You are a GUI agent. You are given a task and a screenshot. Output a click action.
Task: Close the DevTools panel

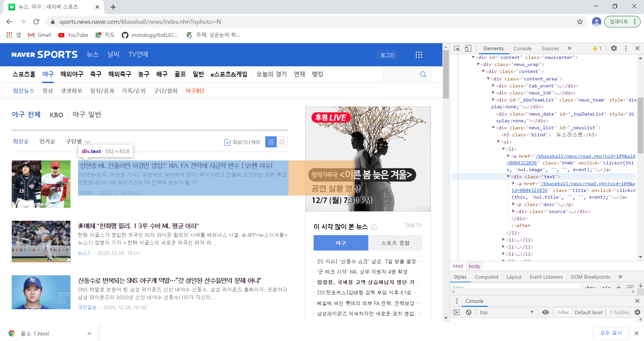click(637, 48)
